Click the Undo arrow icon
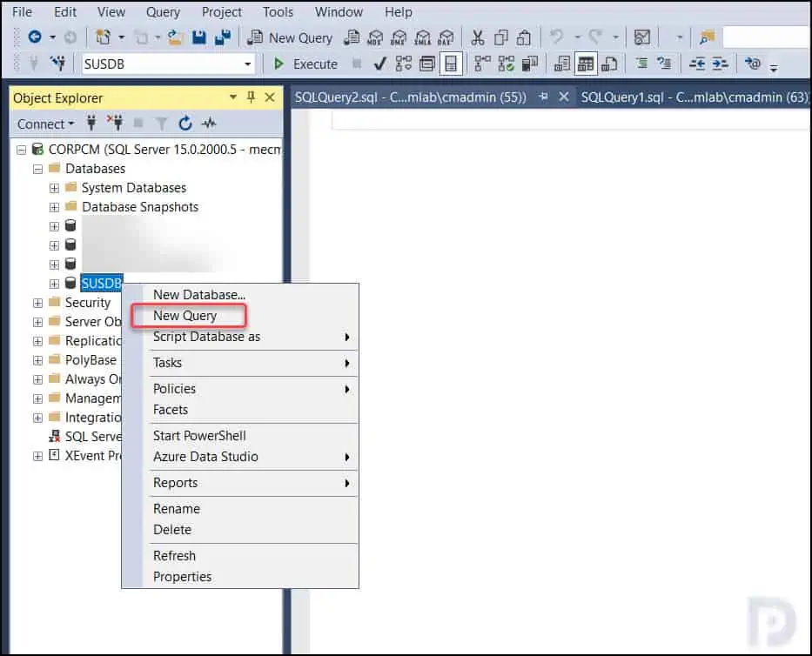This screenshot has height=656, width=812. click(x=557, y=37)
